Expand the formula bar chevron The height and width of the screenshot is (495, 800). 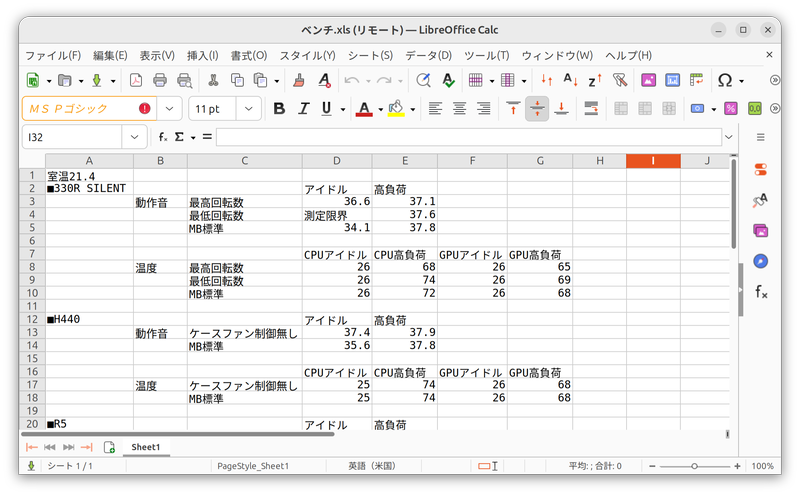coord(729,137)
